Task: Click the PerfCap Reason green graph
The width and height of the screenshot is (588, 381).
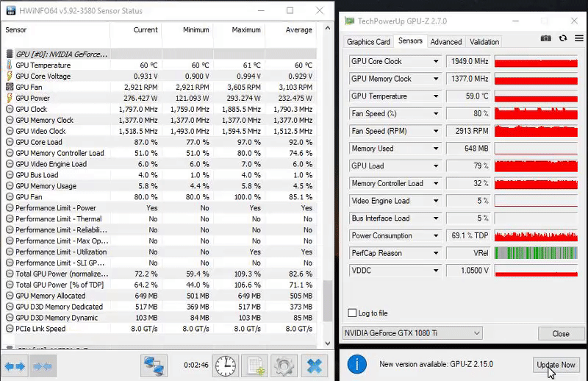Action: [x=536, y=253]
